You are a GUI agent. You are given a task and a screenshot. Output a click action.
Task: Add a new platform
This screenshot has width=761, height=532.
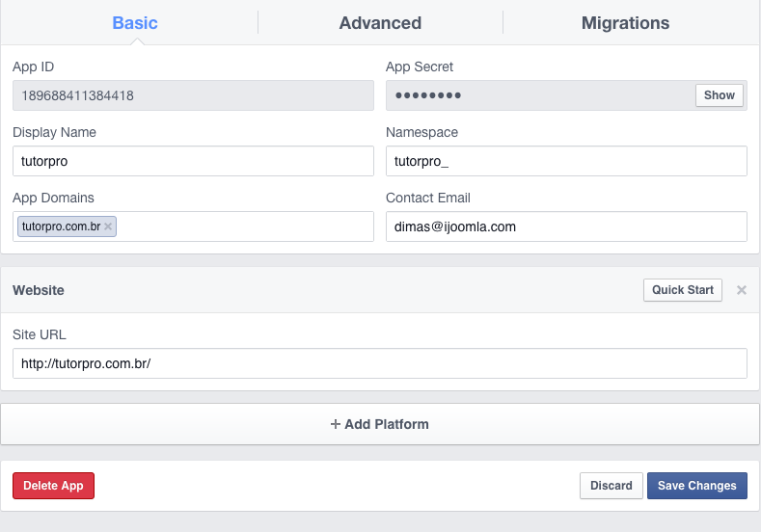(379, 424)
